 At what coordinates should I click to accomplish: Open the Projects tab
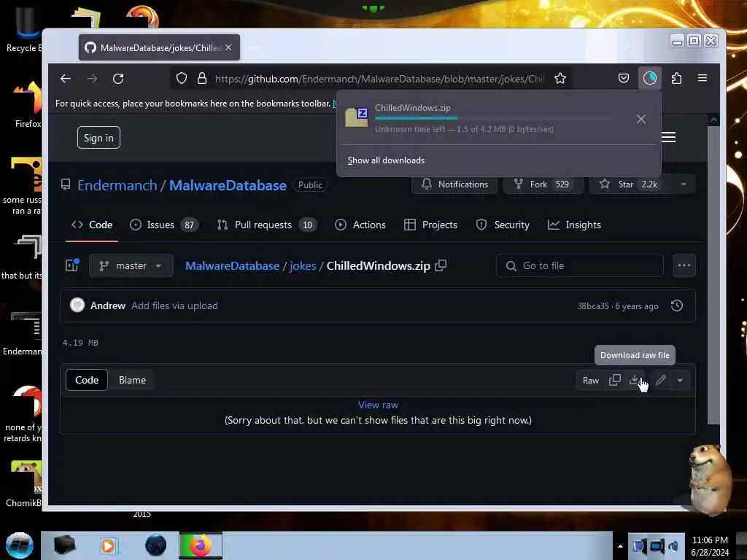coord(430,225)
